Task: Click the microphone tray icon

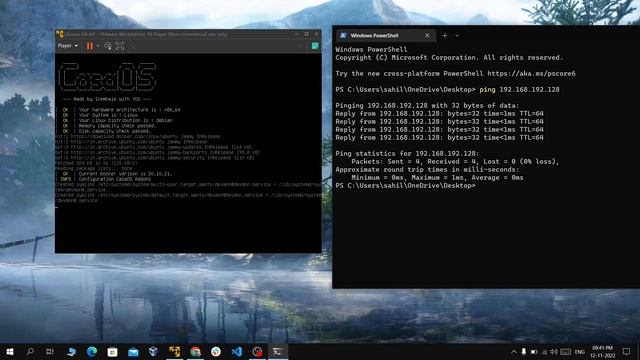Action: (x=524, y=351)
